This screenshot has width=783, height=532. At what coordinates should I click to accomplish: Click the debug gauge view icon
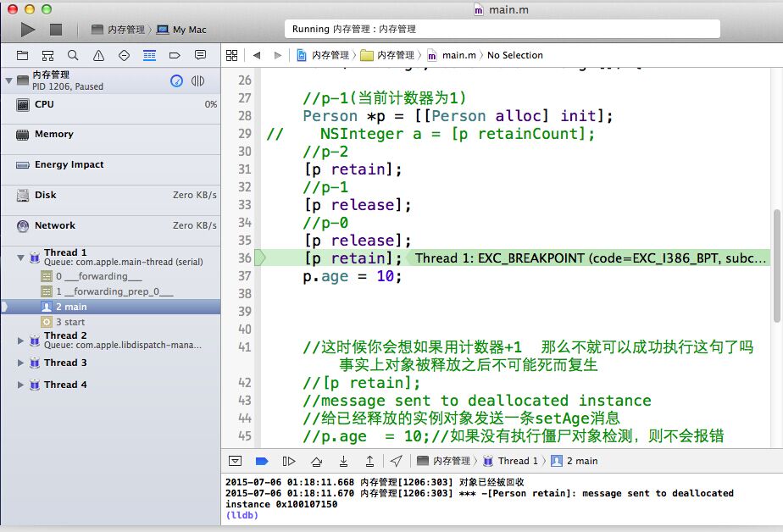(x=176, y=80)
